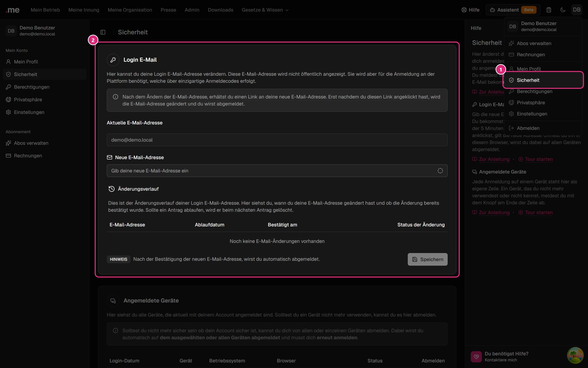
Task: Open Downloads in the navigation
Action: click(220, 10)
